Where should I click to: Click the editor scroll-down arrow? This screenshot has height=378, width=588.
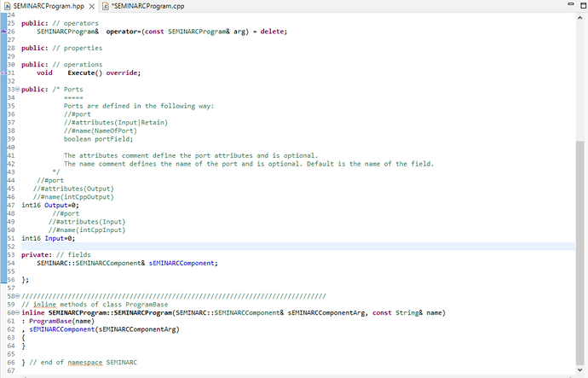579,369
